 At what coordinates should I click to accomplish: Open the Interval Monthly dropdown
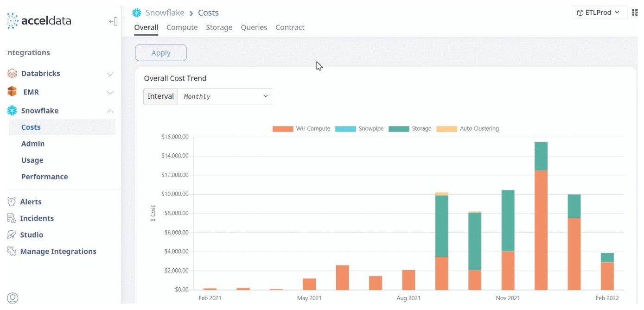(225, 96)
